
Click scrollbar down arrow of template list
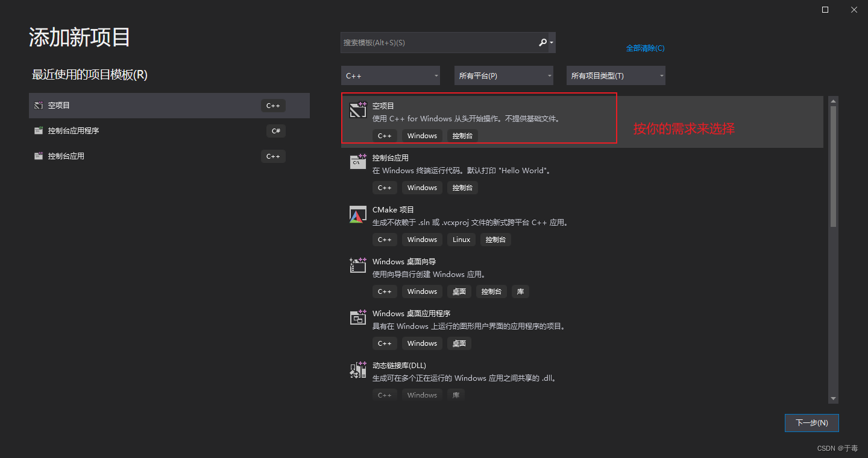click(x=834, y=398)
